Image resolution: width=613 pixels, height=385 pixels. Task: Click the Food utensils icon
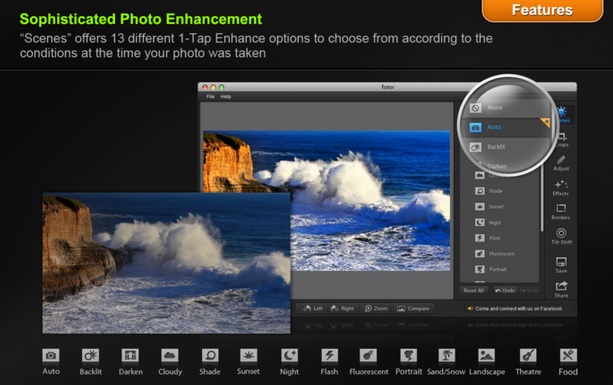pos(568,355)
